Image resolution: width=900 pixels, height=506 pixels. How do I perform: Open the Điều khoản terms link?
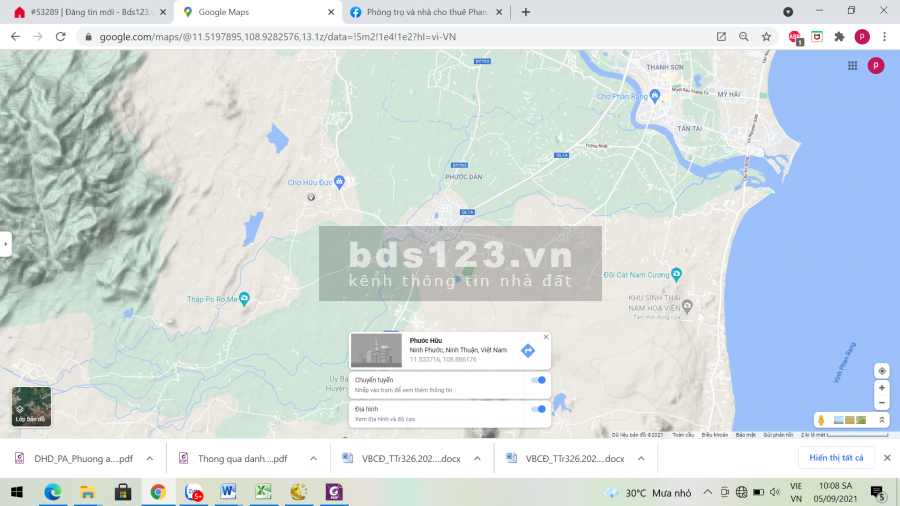point(715,435)
